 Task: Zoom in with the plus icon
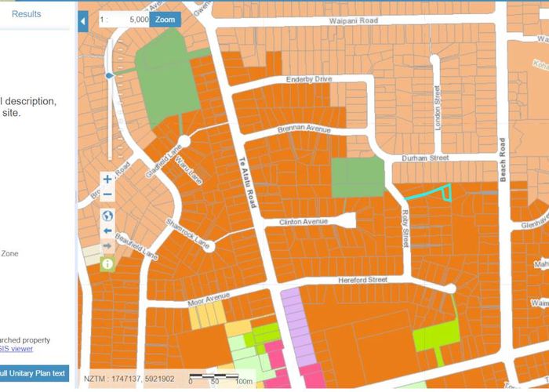click(x=107, y=180)
